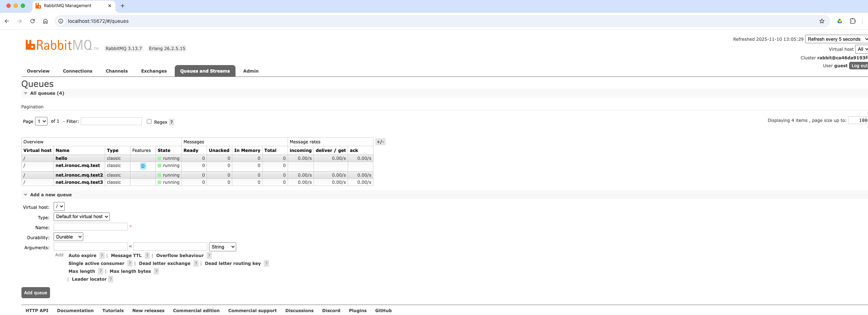The height and width of the screenshot is (315, 868).
Task: Click the Regex help question mark
Action: 172,122
